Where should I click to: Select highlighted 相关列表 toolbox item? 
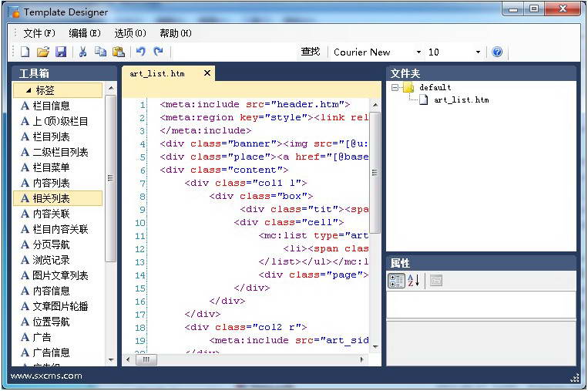57,198
